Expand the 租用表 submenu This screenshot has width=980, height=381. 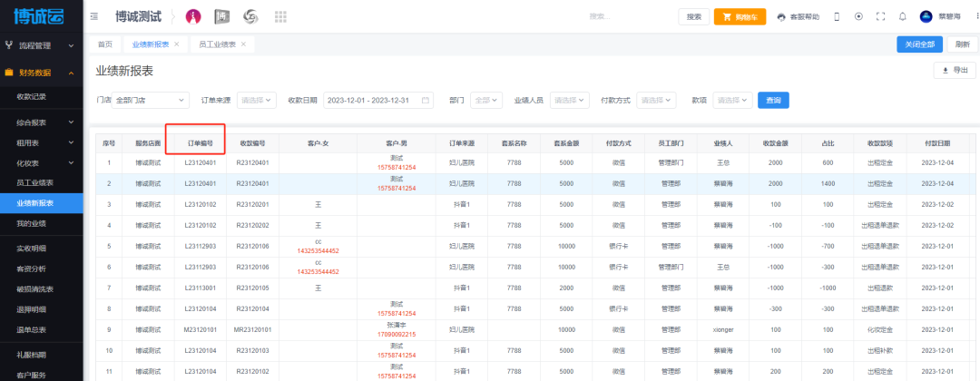pos(41,143)
